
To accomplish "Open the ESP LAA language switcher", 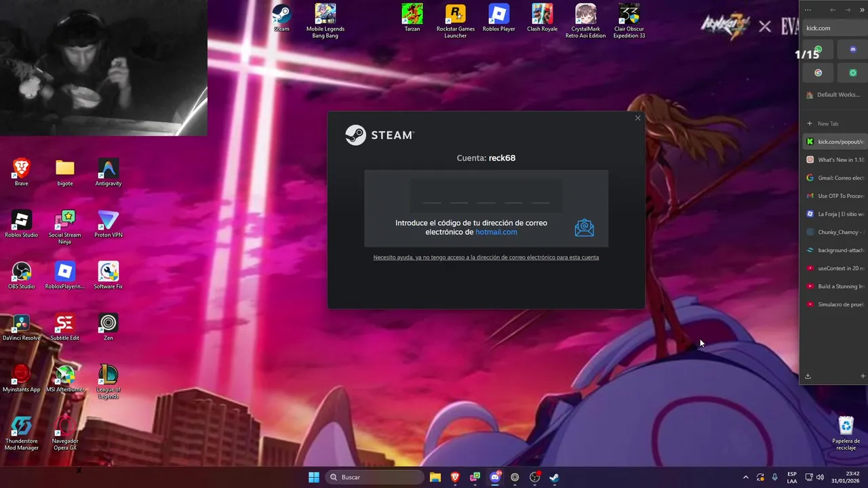I will tap(792, 477).
